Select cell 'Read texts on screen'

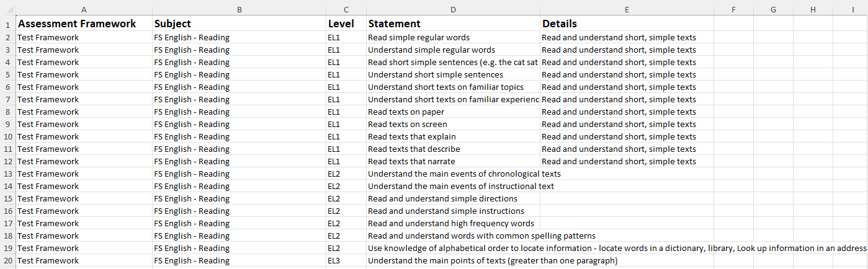tap(453, 124)
